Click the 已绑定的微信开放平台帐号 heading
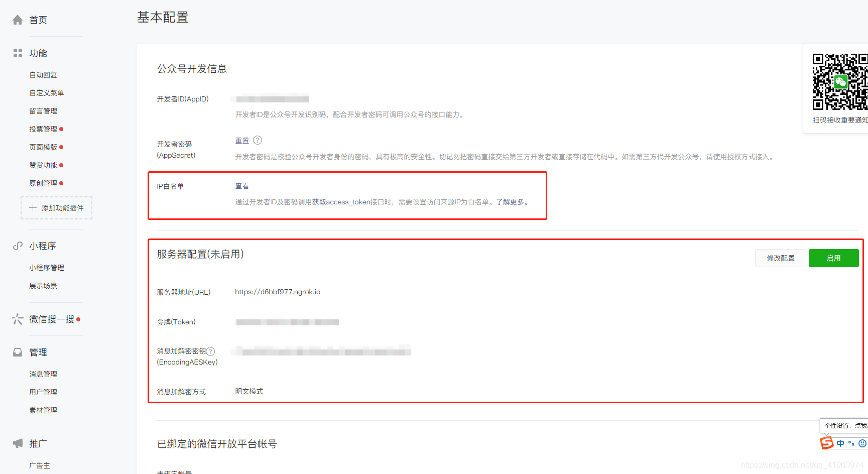Image resolution: width=868 pixels, height=474 pixels. (217, 444)
